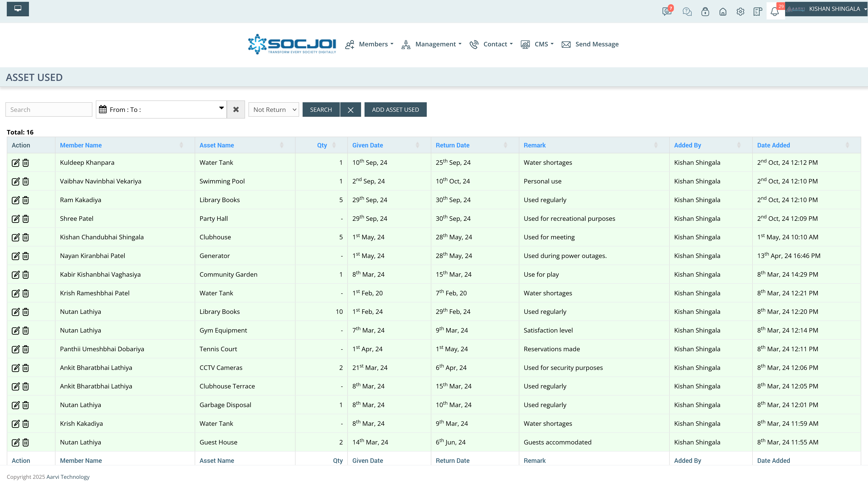Image resolution: width=868 pixels, height=488 pixels.
Task: Focus the Search text field
Action: (x=49, y=109)
